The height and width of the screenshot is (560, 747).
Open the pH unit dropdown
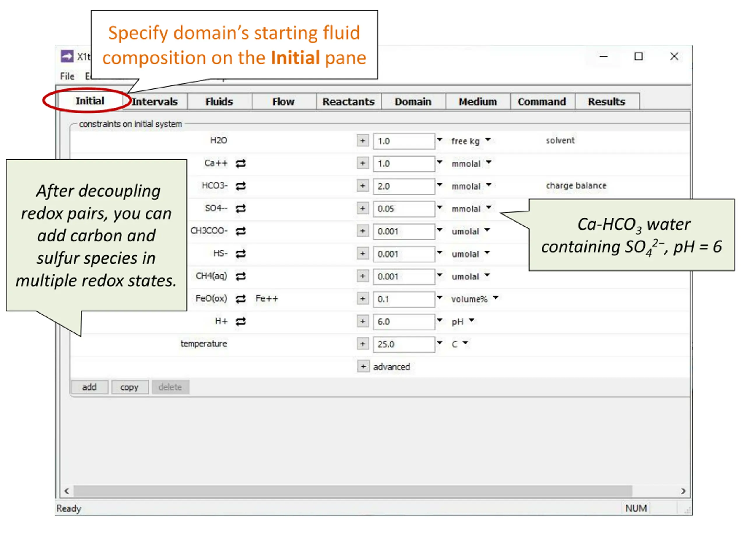(472, 320)
